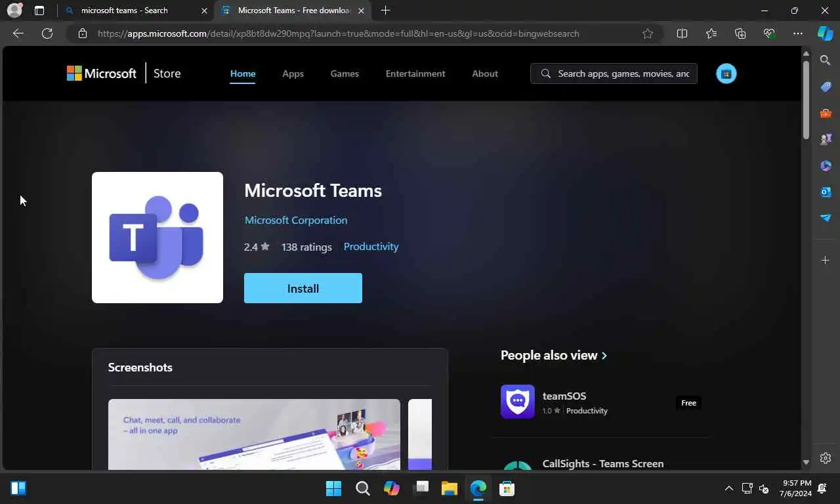Click the Install button for Microsoft Teams
Viewport: 840px width, 504px height.
click(303, 288)
